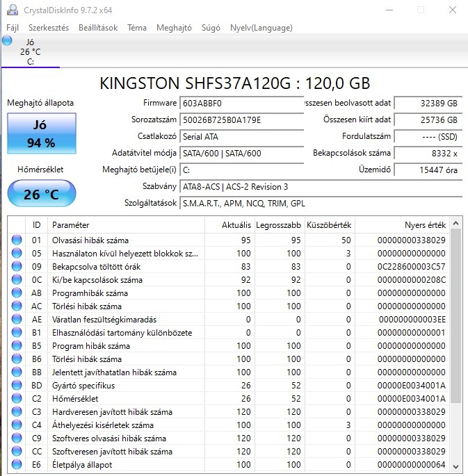This screenshot has width=468, height=476.
Task: Close the CrystalDiskInfo window
Action: coord(453,10)
